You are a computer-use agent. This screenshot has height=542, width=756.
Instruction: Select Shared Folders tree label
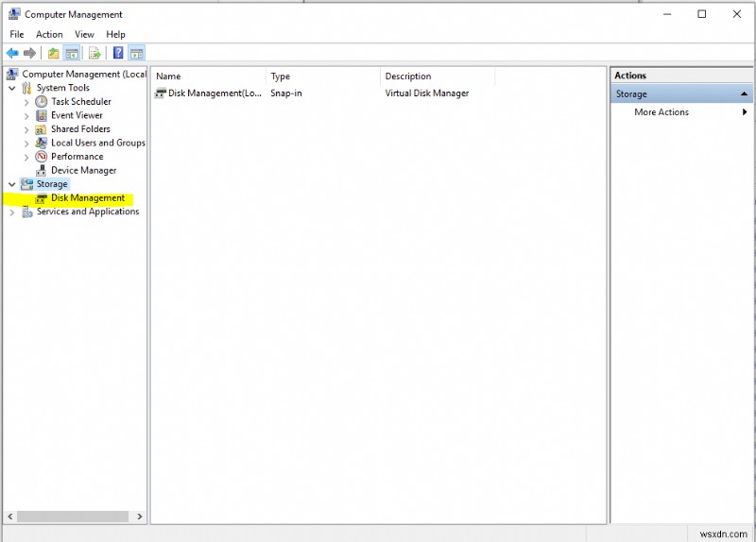80,129
